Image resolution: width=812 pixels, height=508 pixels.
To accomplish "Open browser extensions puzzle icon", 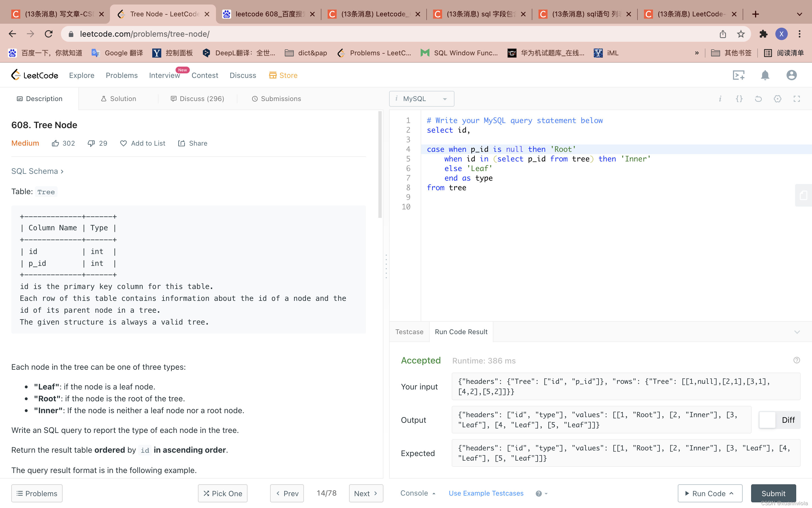I will 763,34.
